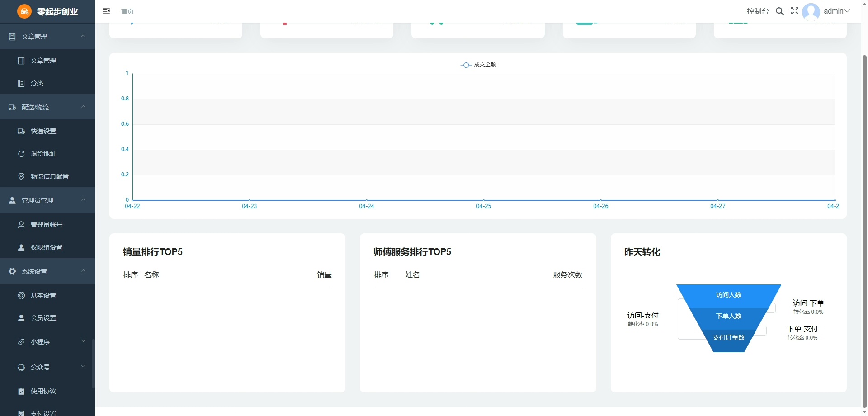Click the 零起步创业 logo icon
Screen dimensions: 868x416
(24, 11)
